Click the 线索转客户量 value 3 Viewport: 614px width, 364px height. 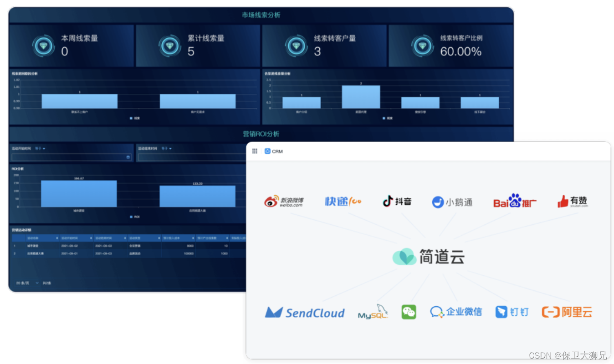pyautogui.click(x=317, y=52)
